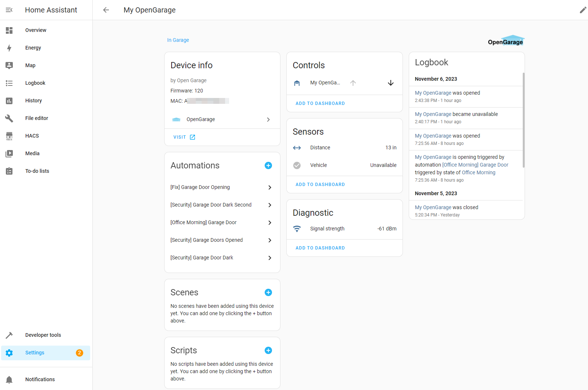Open File editor from the sidebar
The width and height of the screenshot is (588, 390).
(46, 118)
